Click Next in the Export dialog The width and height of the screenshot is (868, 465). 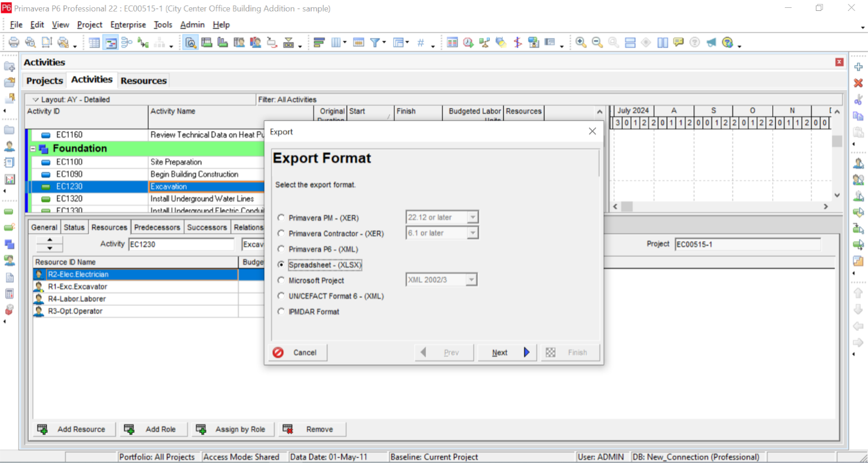[x=507, y=353]
